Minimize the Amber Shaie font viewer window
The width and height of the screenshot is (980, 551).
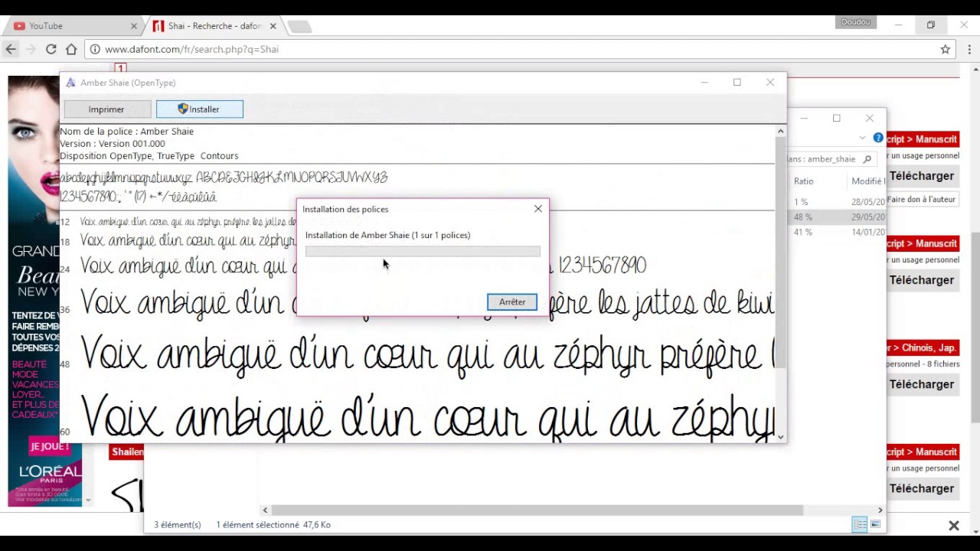pyautogui.click(x=704, y=83)
